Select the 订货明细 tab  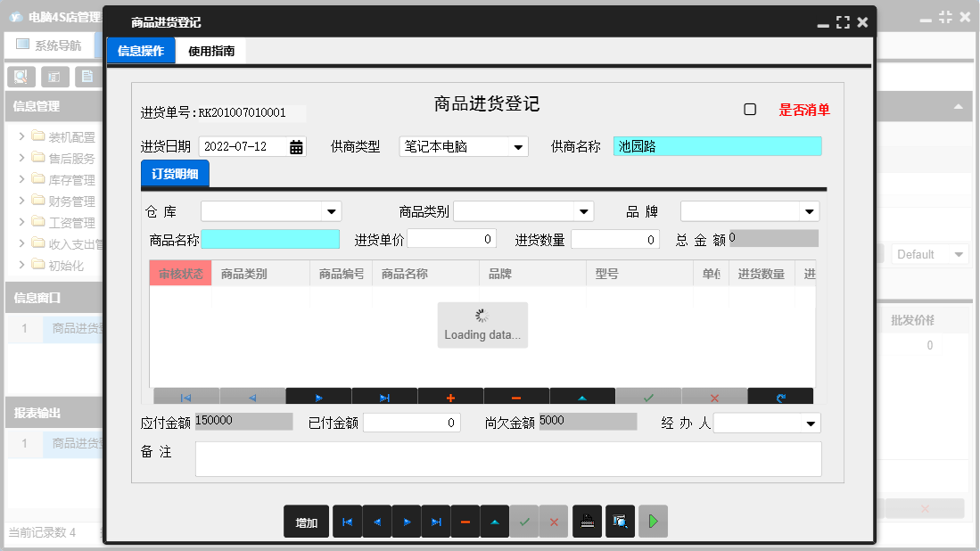pos(174,175)
